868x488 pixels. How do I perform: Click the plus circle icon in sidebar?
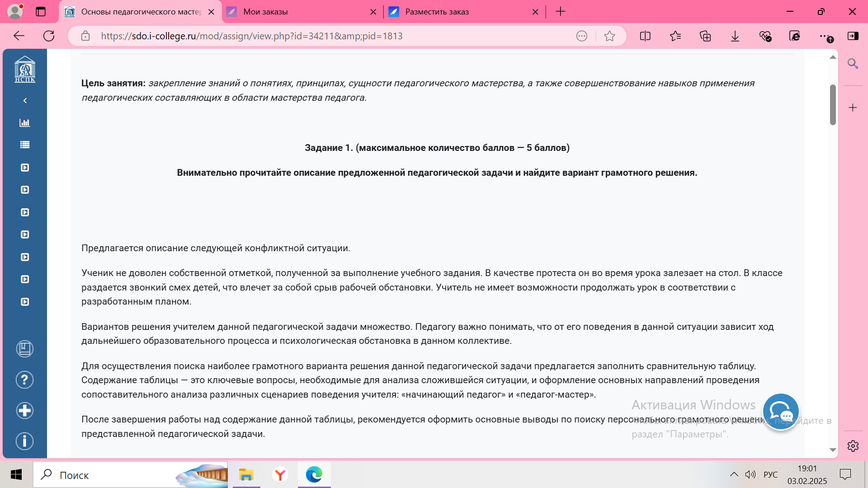25,411
